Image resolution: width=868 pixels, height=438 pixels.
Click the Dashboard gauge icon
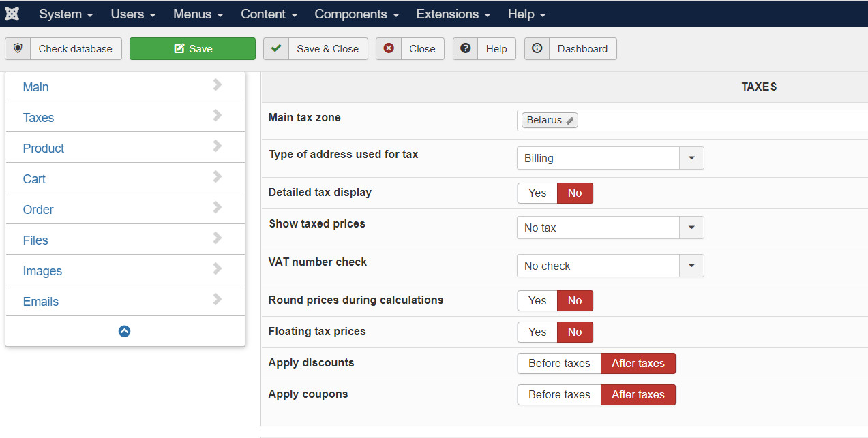(537, 48)
